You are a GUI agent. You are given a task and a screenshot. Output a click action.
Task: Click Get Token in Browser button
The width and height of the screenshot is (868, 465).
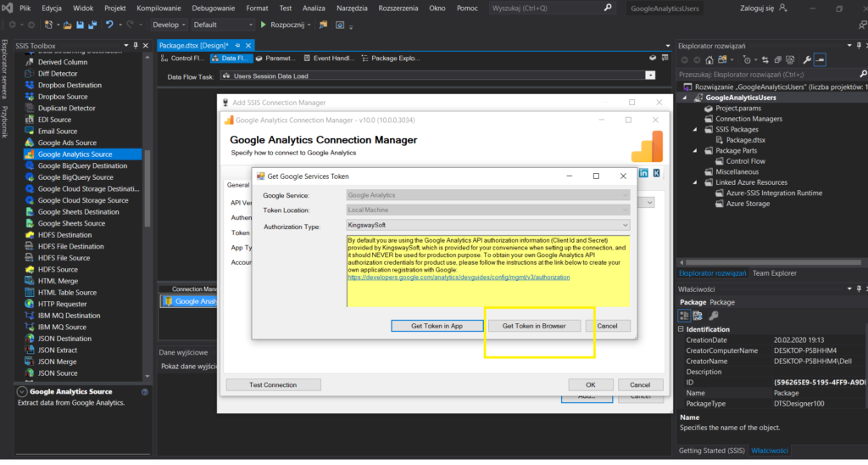tap(534, 326)
